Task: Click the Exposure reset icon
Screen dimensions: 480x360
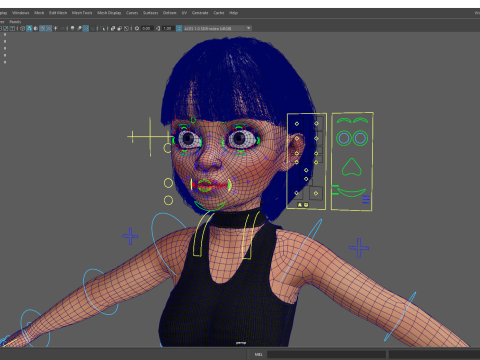Action: point(137,28)
